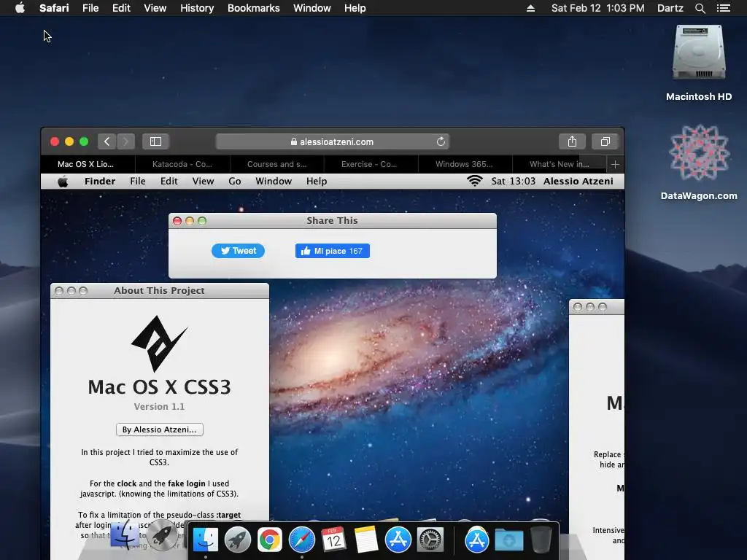Open App Store icon between Notes and System Preferences
This screenshot has width=747, height=560.
[x=398, y=540]
